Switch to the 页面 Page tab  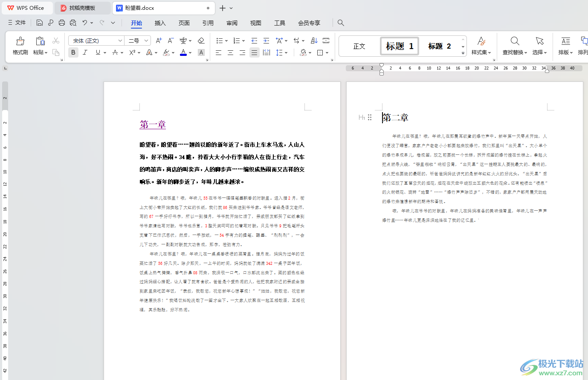[184, 23]
